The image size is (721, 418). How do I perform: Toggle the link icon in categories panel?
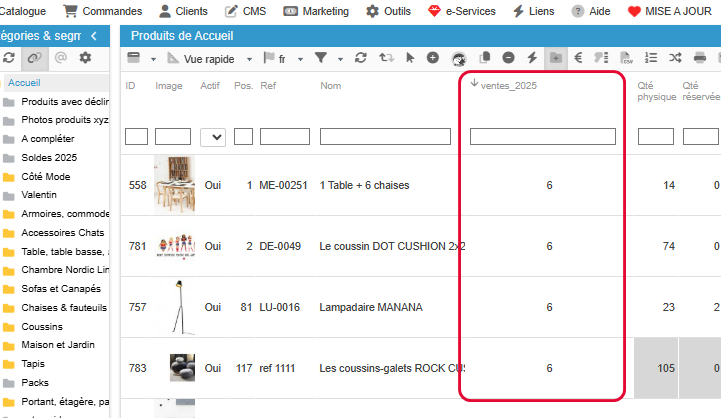tap(35, 58)
